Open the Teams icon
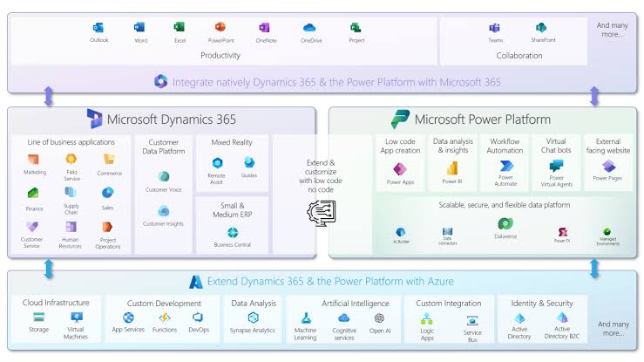Image resolution: width=644 pixels, height=362 pixels. coord(494,28)
